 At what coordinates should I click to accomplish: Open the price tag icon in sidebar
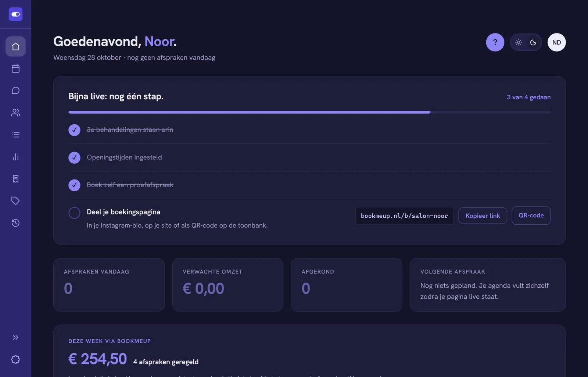pos(15,201)
